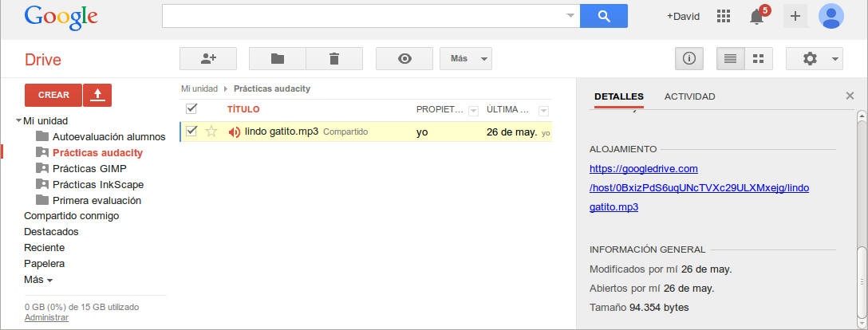868x330 pixels.
Task: Click Autoevaluación alumnos folder icon
Action: coord(42,136)
